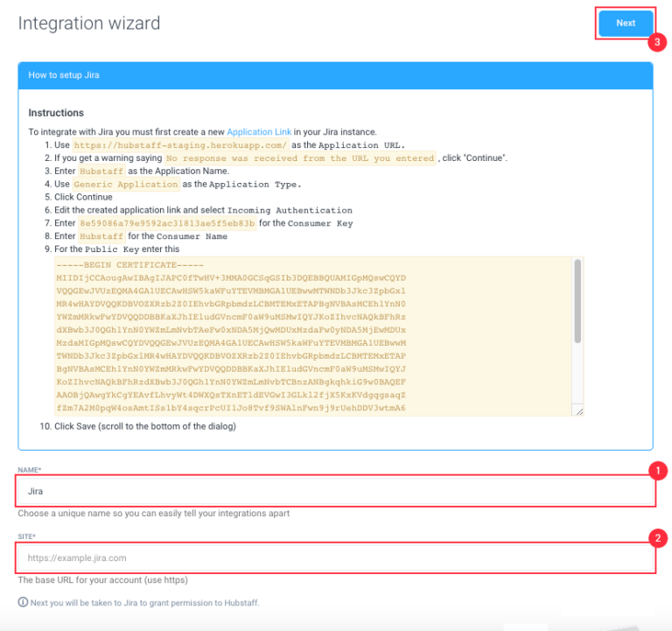Click the BEGIN CERTIFICATE line
The width and height of the screenshot is (672, 631).
click(129, 265)
